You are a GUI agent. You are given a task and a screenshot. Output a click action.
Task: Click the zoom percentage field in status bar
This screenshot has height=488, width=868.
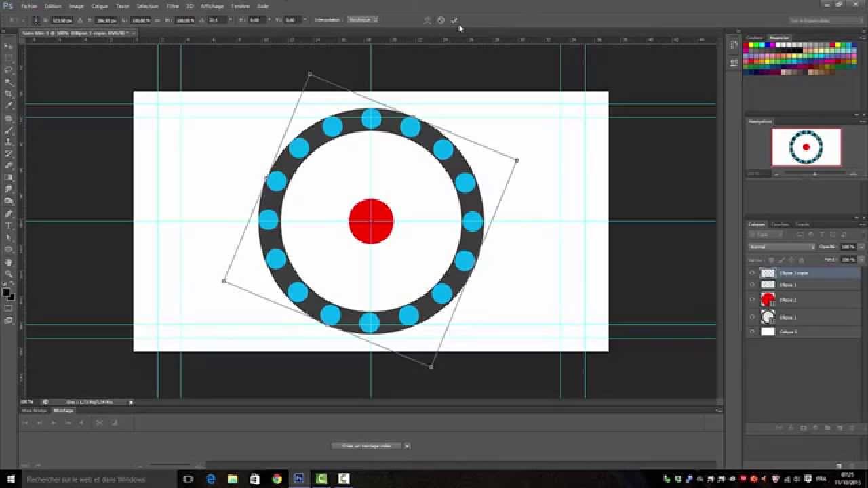point(28,402)
